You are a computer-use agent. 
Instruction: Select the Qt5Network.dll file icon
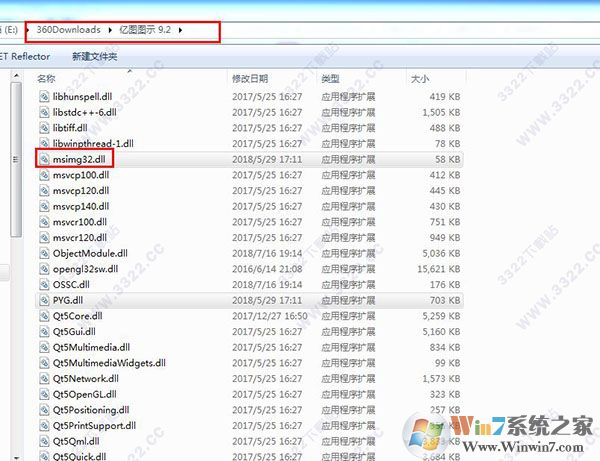coord(44,379)
